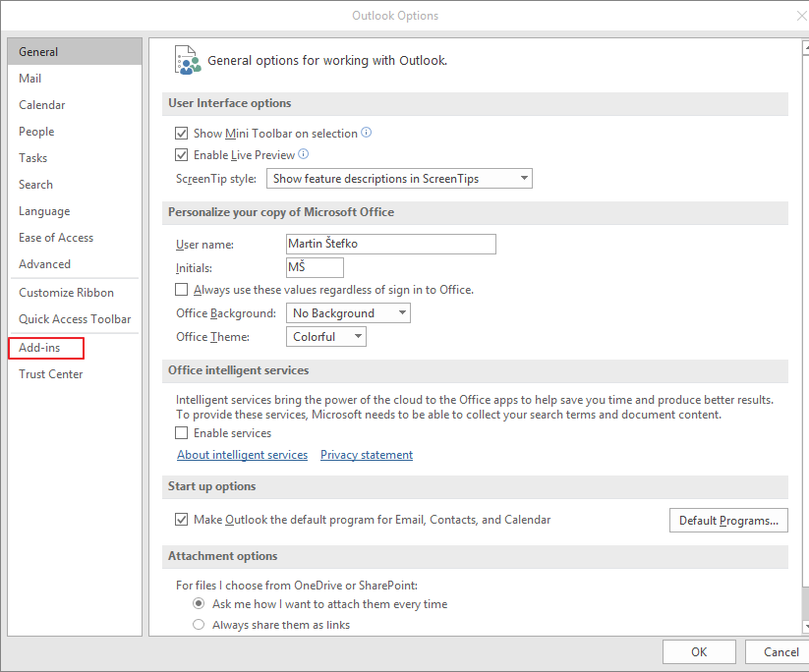Uncheck Show Mini Toolbar on selection
Image resolution: width=809 pixels, height=672 pixels.
pyautogui.click(x=181, y=133)
